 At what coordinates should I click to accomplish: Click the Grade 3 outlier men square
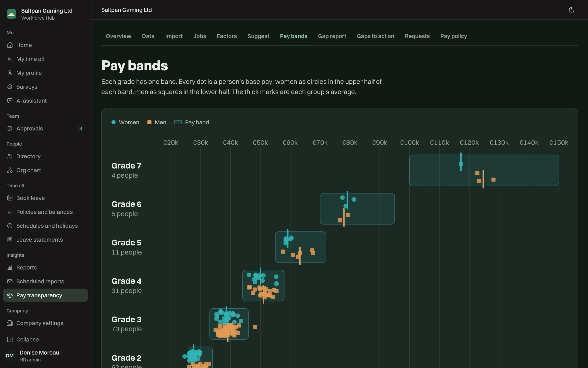(x=255, y=327)
